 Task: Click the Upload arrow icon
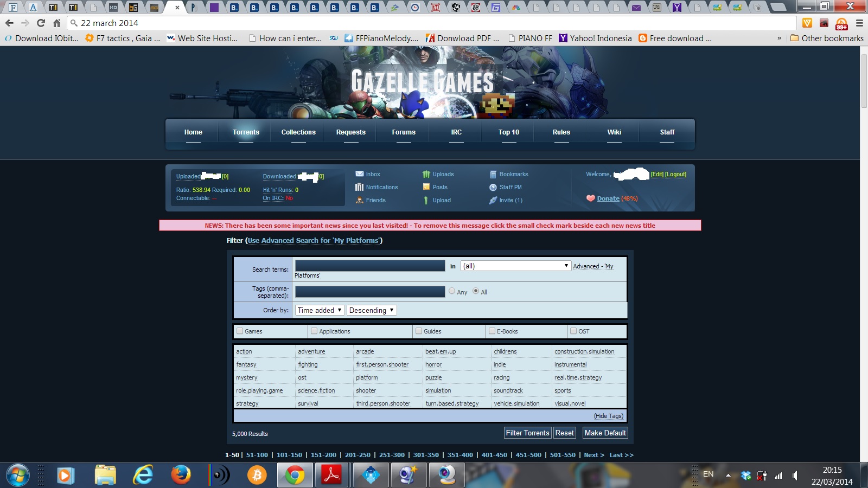[x=426, y=200]
